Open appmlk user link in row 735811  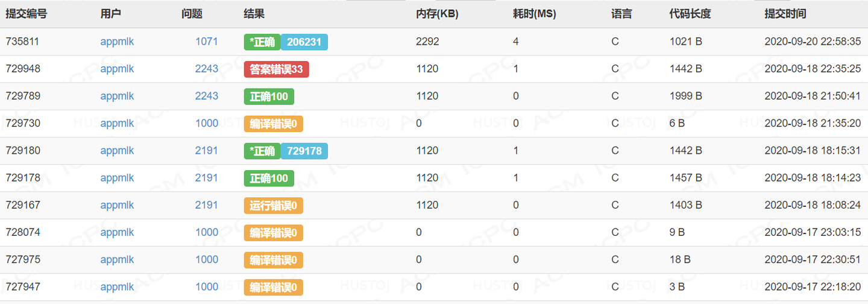[117, 42]
